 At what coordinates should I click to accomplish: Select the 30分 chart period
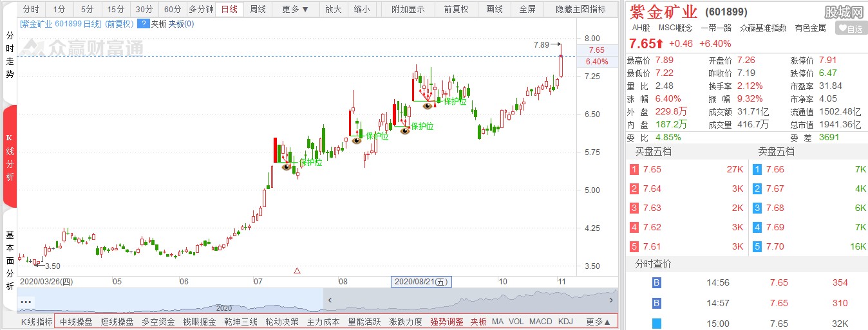pyautogui.click(x=144, y=10)
